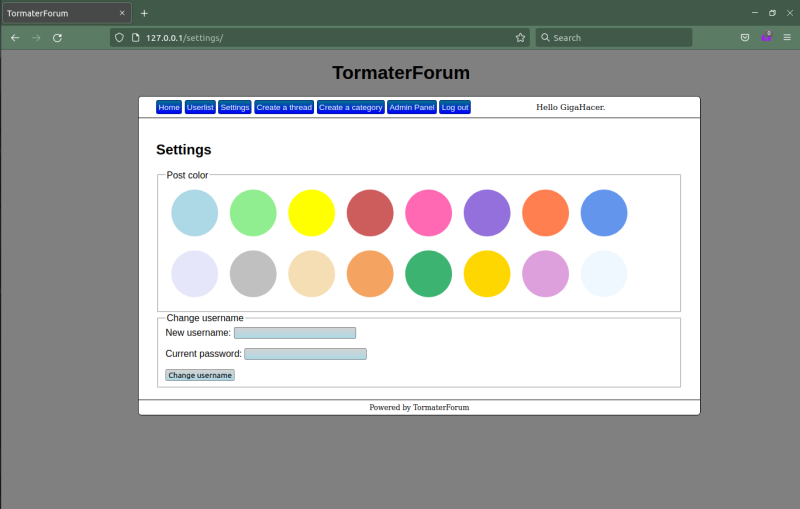The image size is (800, 509).
Task: Click the address bar showing 127.0.0.1/settings/
Action: [320, 38]
